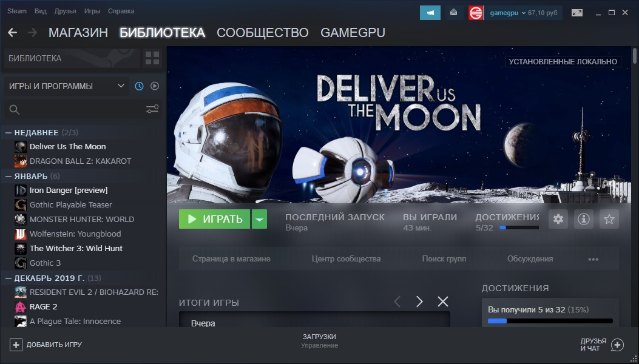Screen dimensions: 639x364
Task: Open the Вид menu
Action: (40, 11)
